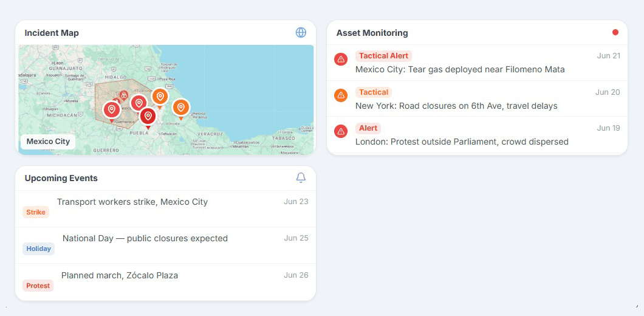Open 'London: Protest outside Parliament, crowd dispersed'

click(462, 142)
